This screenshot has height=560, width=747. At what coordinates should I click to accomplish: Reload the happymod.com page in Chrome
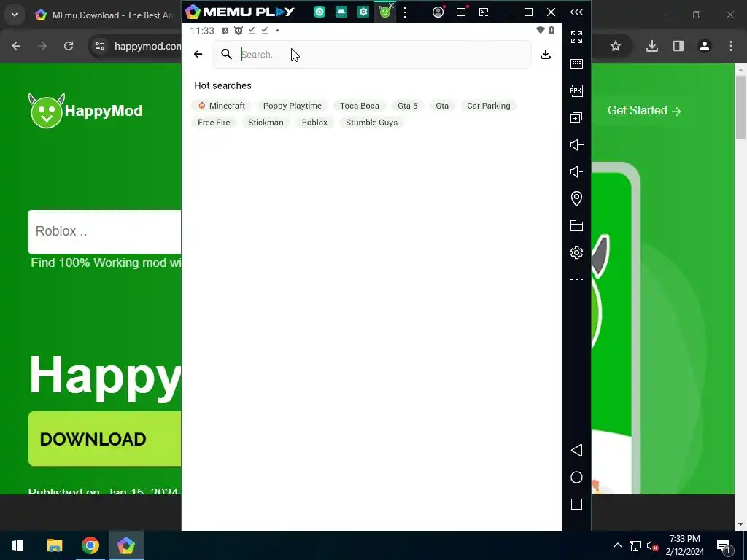[x=69, y=46]
